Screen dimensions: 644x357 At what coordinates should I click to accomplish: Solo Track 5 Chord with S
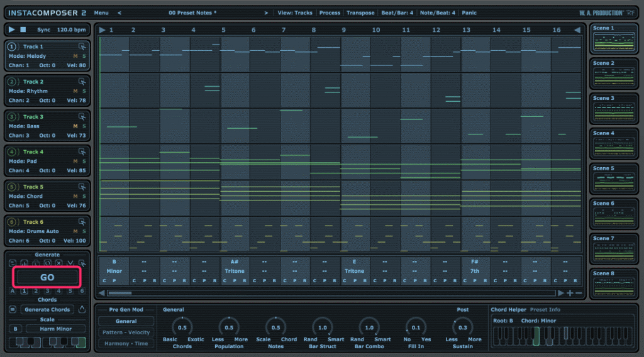[x=84, y=196]
